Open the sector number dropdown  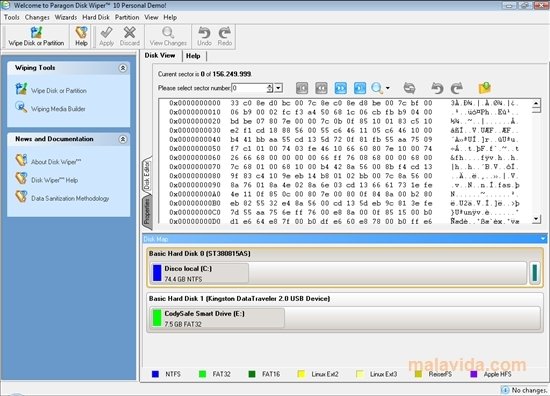tap(279, 88)
